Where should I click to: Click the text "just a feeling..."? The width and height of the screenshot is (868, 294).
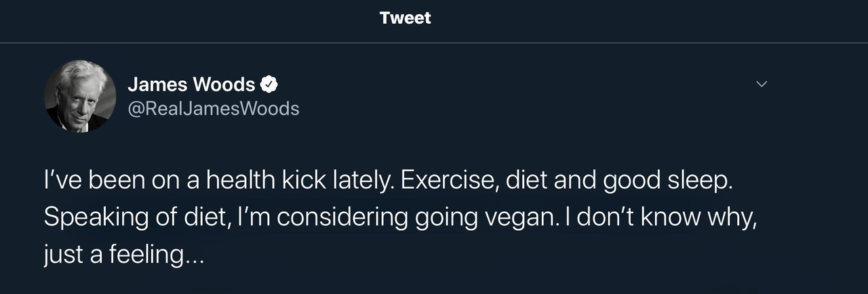[123, 255]
